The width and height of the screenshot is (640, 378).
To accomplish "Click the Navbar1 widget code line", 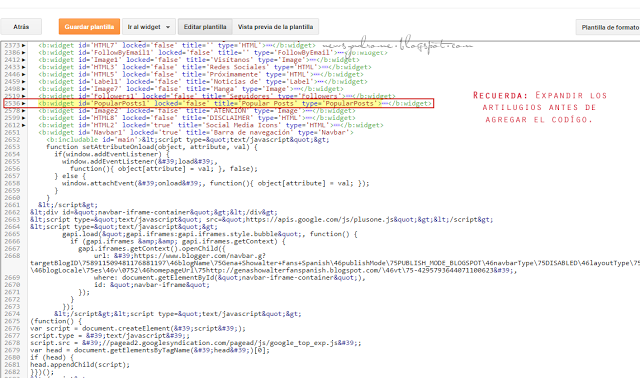I will pos(196,133).
